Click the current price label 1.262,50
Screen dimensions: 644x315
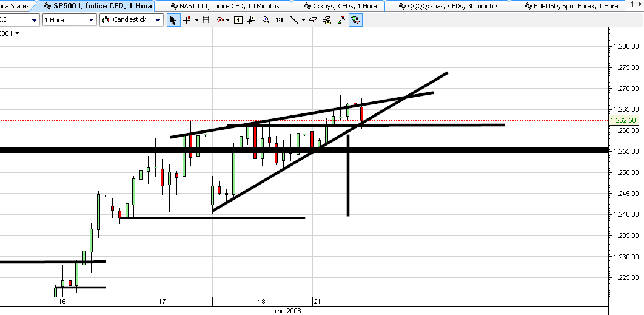coord(623,120)
